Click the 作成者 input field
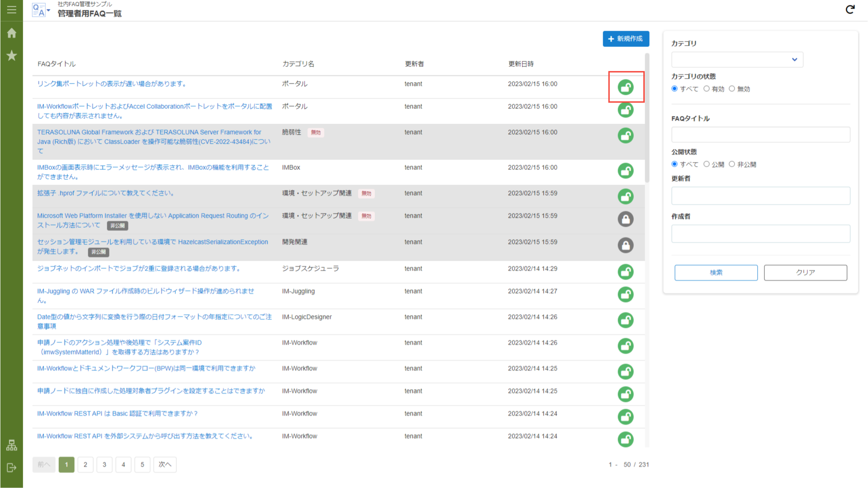Screen dimensions: 868x488 coord(761,234)
